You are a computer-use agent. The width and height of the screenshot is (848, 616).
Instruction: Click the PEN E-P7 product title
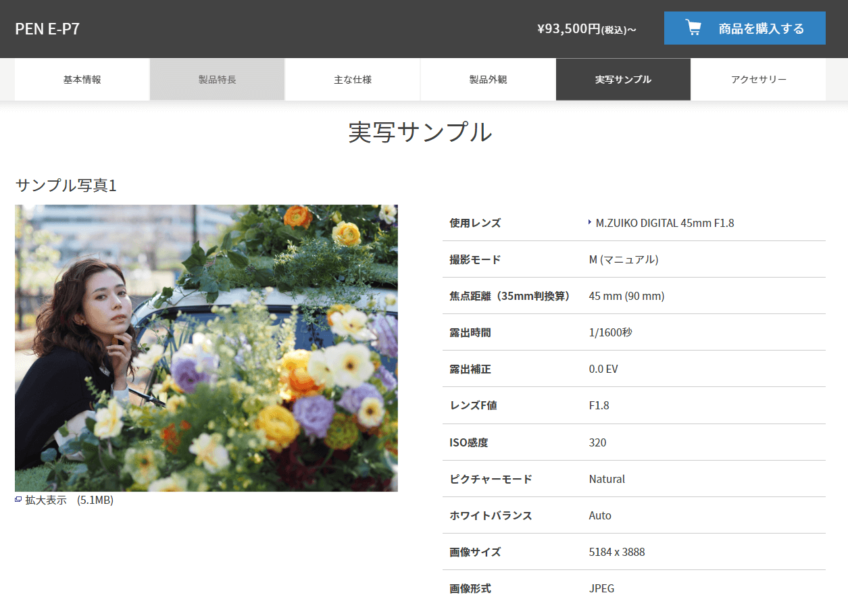(x=47, y=29)
